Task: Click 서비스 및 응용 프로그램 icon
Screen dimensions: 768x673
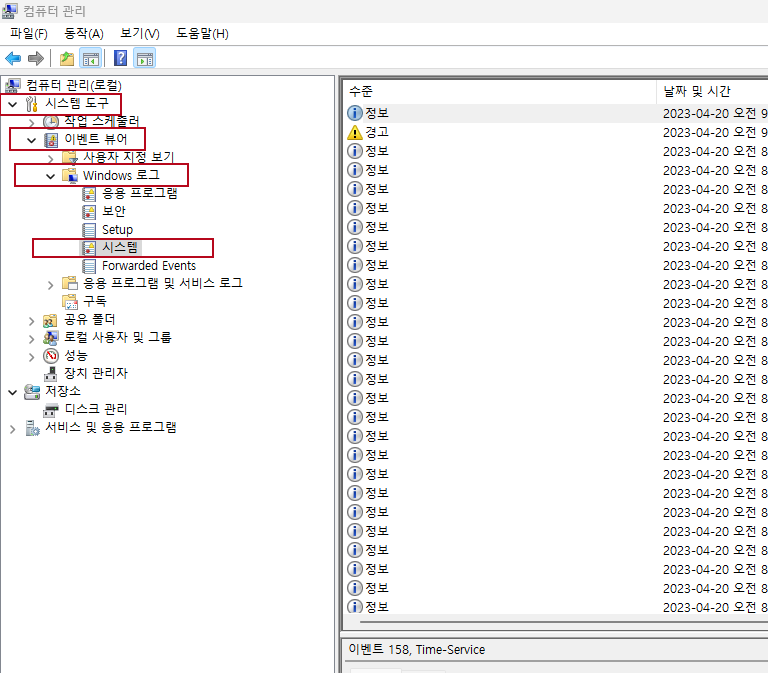Action: (32, 428)
